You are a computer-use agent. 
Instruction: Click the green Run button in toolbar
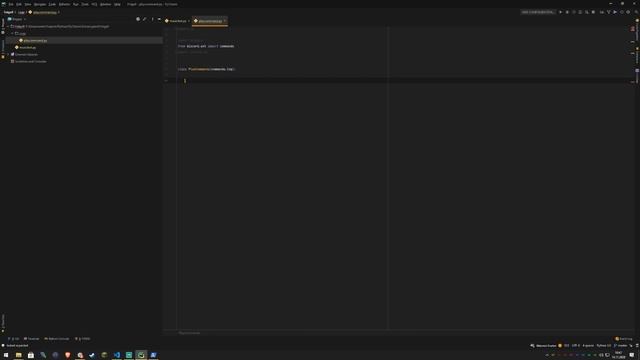[560, 12]
